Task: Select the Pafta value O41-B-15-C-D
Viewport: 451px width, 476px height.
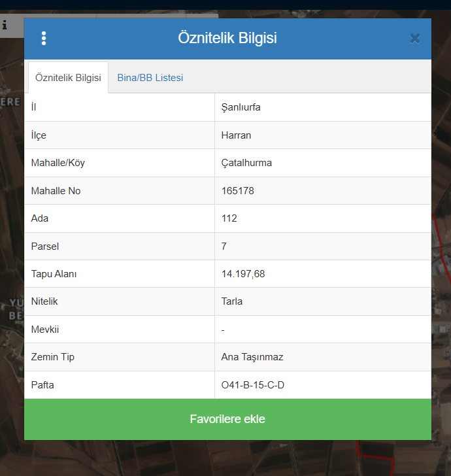Action: (253, 385)
